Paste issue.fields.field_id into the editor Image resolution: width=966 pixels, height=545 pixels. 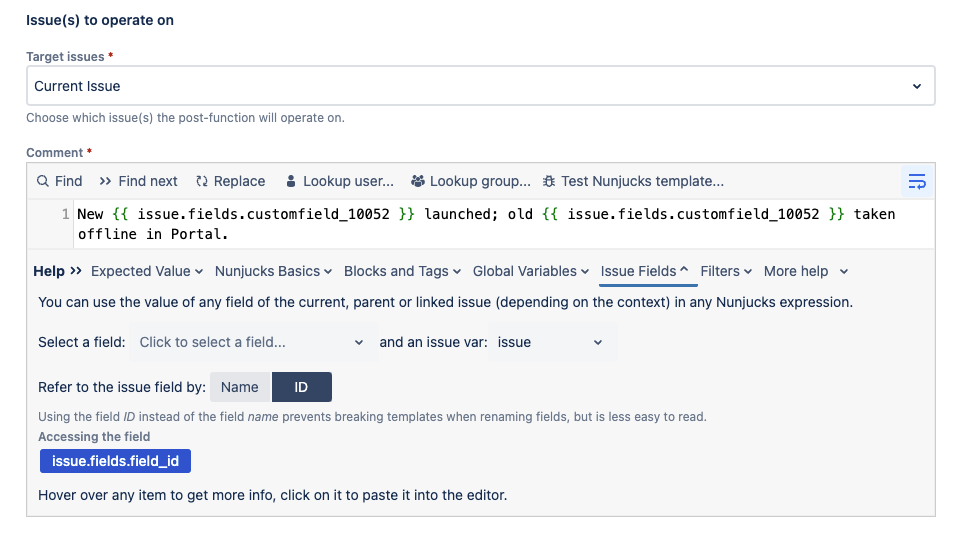click(115, 461)
